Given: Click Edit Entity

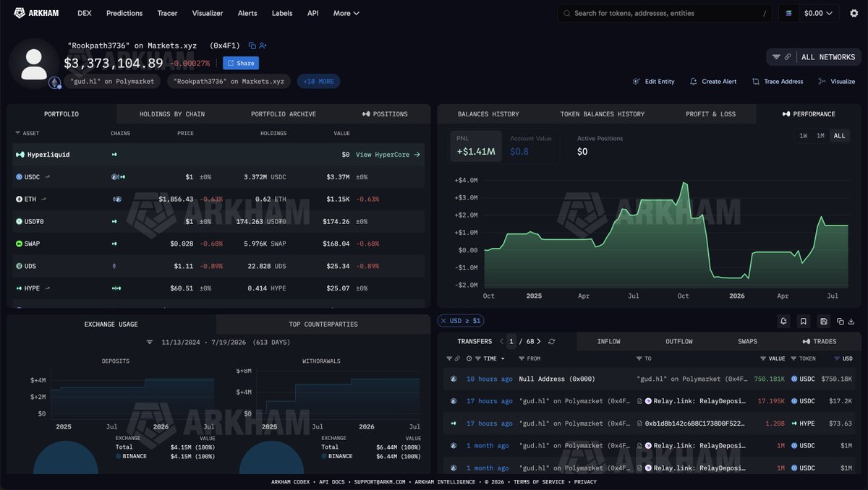Looking at the screenshot, I should (x=654, y=82).
